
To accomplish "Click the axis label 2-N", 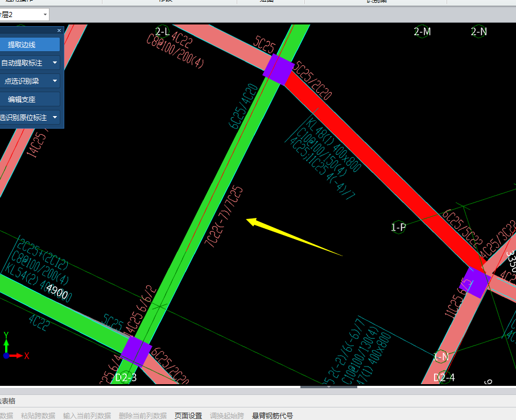I will tap(479, 32).
